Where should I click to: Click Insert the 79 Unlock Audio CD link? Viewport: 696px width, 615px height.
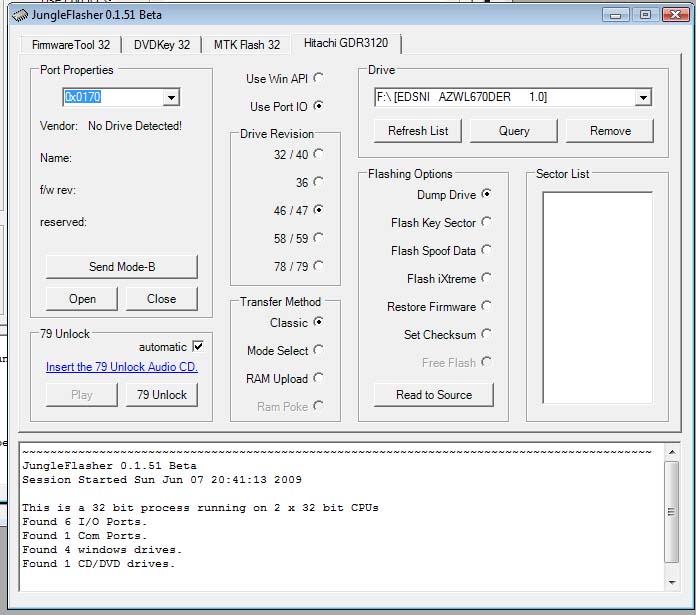coord(122,367)
